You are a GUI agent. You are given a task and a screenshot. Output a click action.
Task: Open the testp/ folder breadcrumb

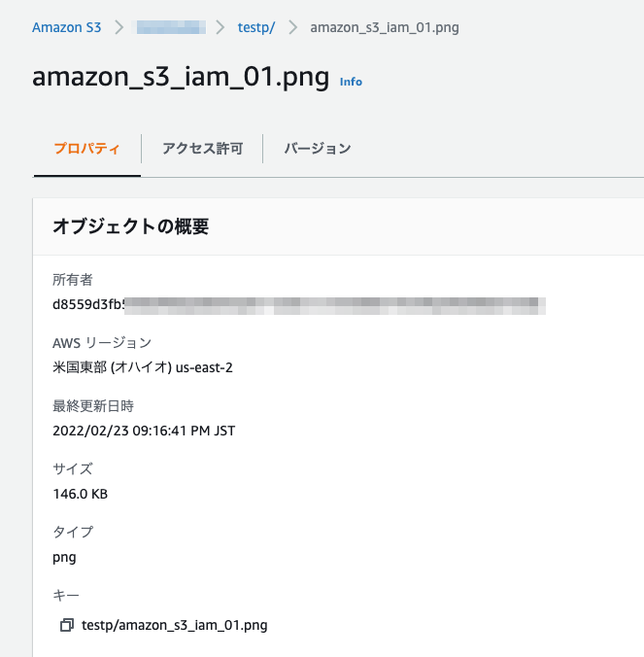tap(256, 27)
